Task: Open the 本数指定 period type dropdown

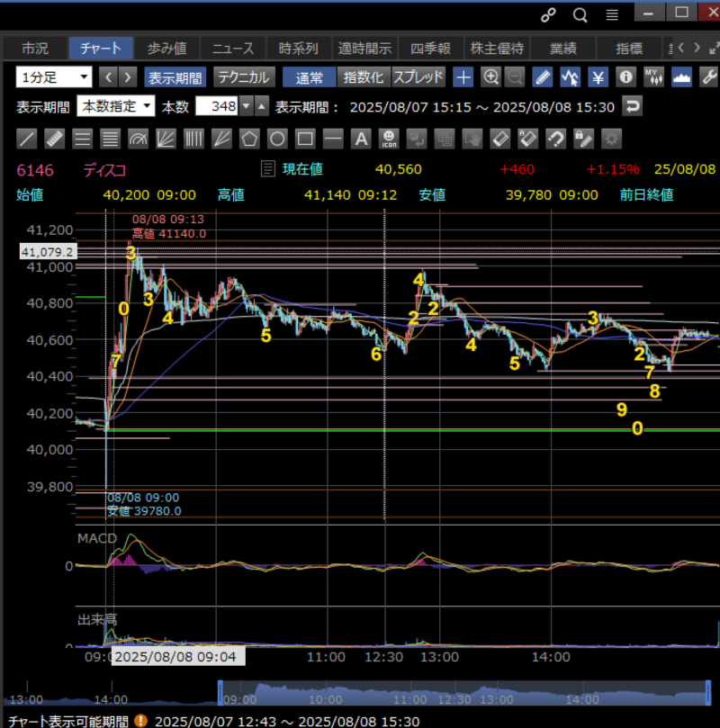Action: [x=115, y=106]
